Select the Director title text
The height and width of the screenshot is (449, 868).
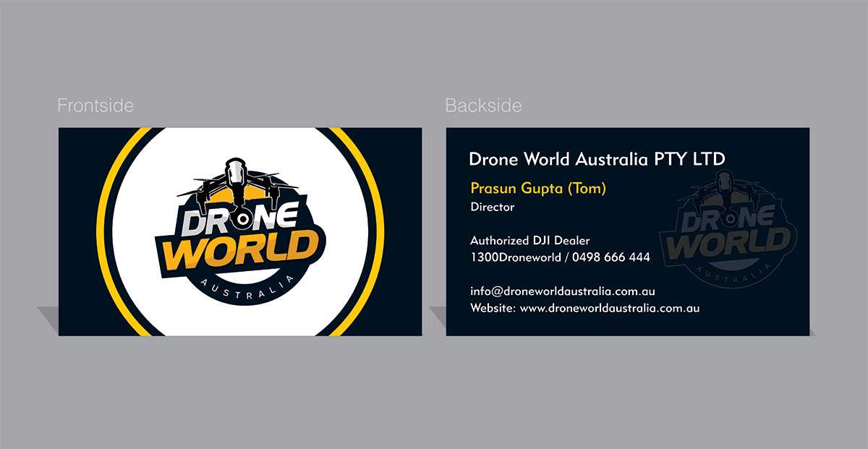point(492,207)
